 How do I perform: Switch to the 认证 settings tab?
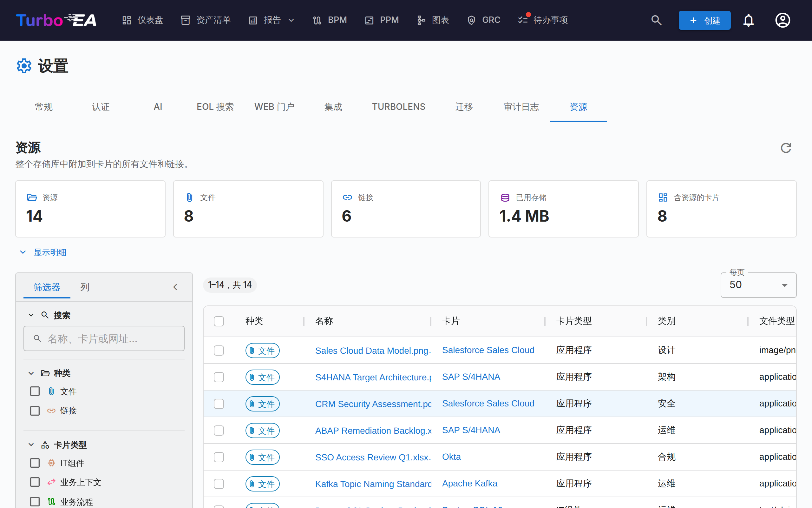[x=101, y=107]
